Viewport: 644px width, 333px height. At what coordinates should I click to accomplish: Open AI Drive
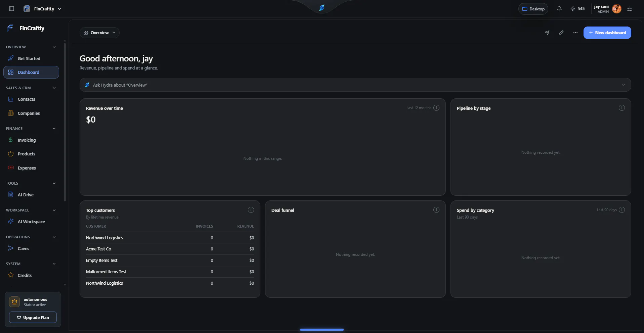pyautogui.click(x=31, y=195)
